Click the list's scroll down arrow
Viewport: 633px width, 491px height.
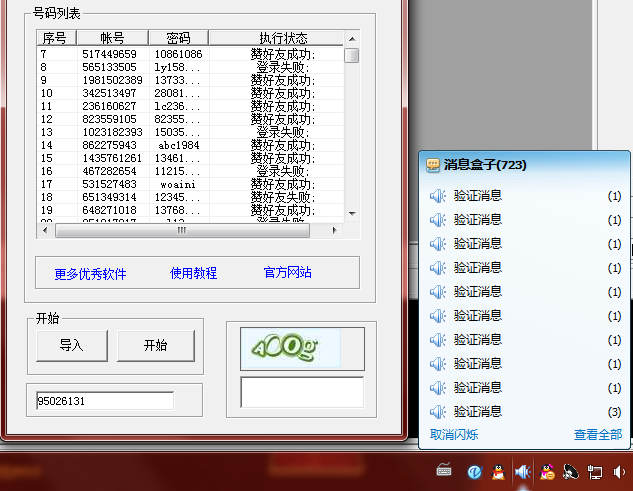click(352, 214)
